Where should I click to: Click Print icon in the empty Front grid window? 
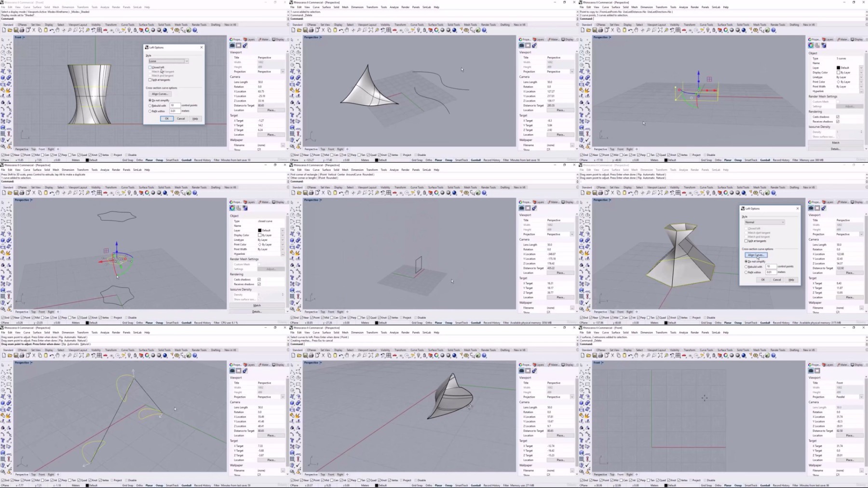[x=600, y=355]
